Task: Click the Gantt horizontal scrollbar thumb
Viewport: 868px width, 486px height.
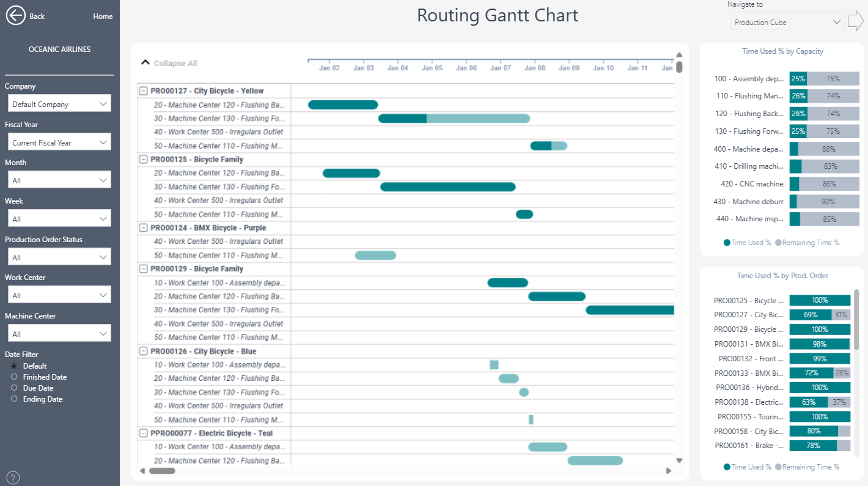Action: pyautogui.click(x=162, y=471)
